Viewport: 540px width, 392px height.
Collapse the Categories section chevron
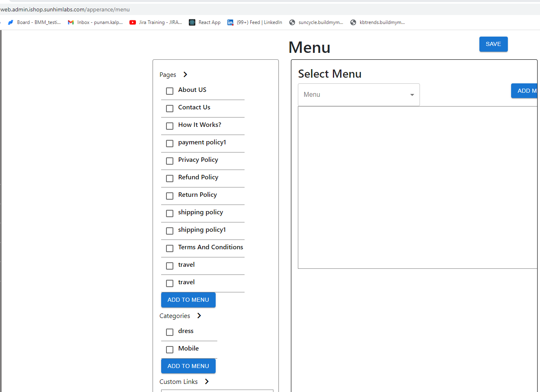click(199, 316)
